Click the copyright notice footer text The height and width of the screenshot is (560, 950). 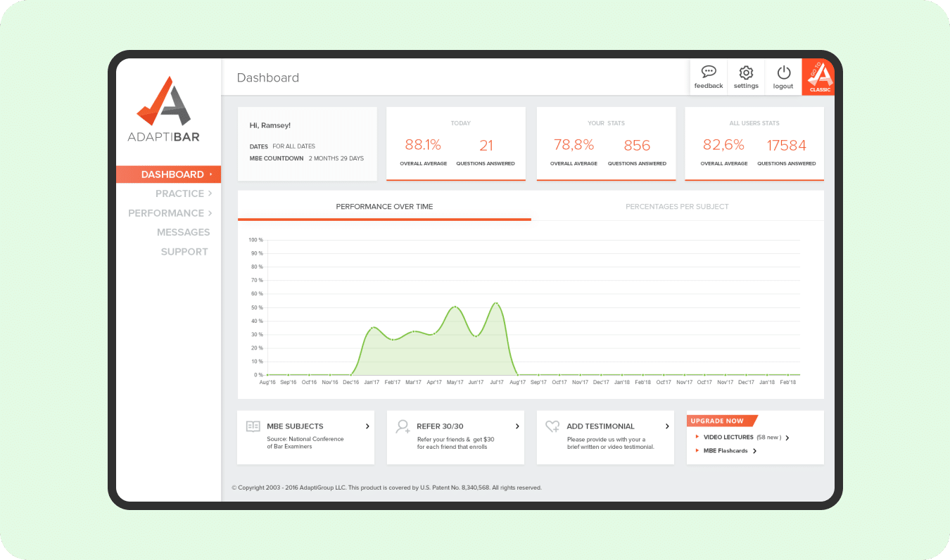[386, 488]
